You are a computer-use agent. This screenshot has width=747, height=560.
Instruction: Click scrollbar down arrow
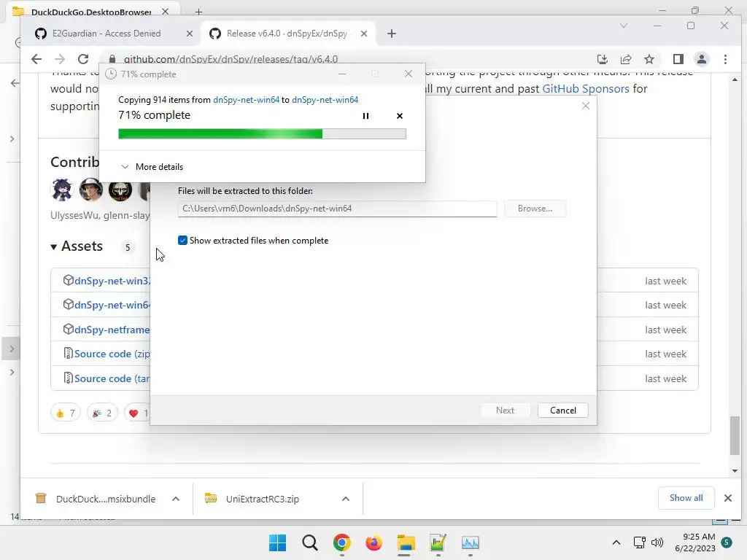735,471
